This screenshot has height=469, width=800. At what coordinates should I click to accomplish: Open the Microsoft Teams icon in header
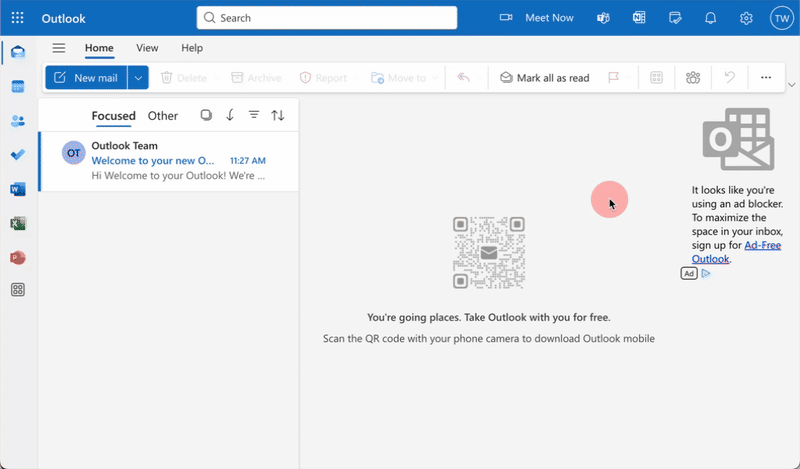click(603, 18)
